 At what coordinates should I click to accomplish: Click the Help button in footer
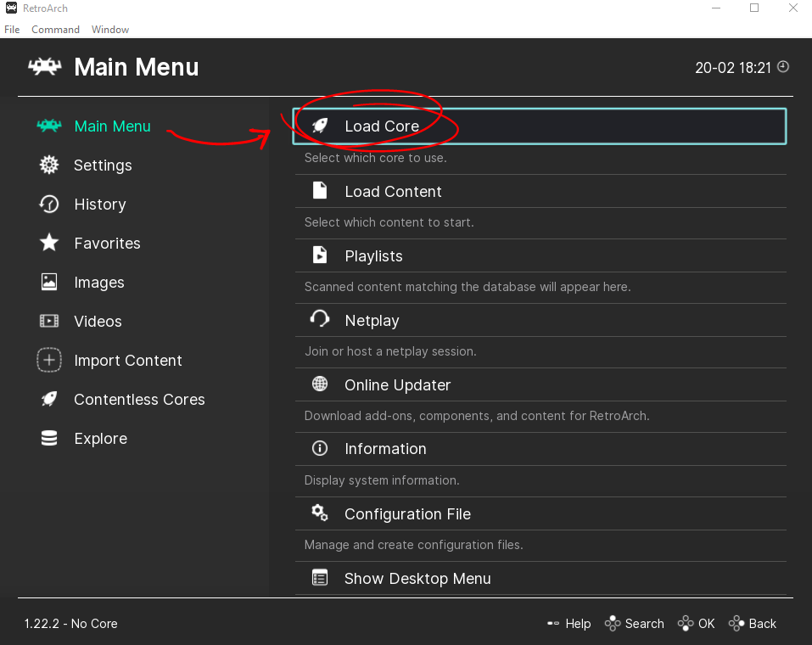click(569, 624)
